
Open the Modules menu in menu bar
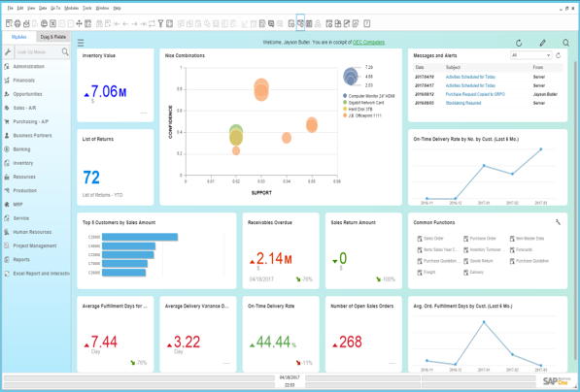(x=71, y=8)
